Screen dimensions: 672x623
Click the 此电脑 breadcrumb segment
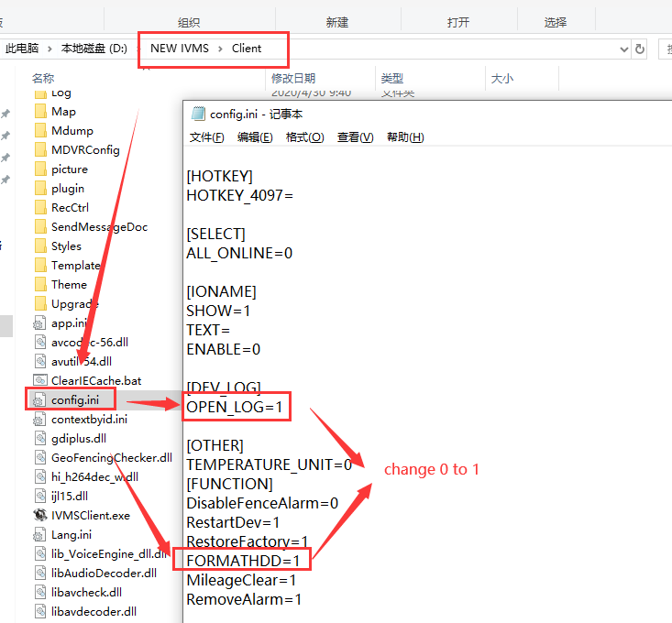click(x=22, y=49)
